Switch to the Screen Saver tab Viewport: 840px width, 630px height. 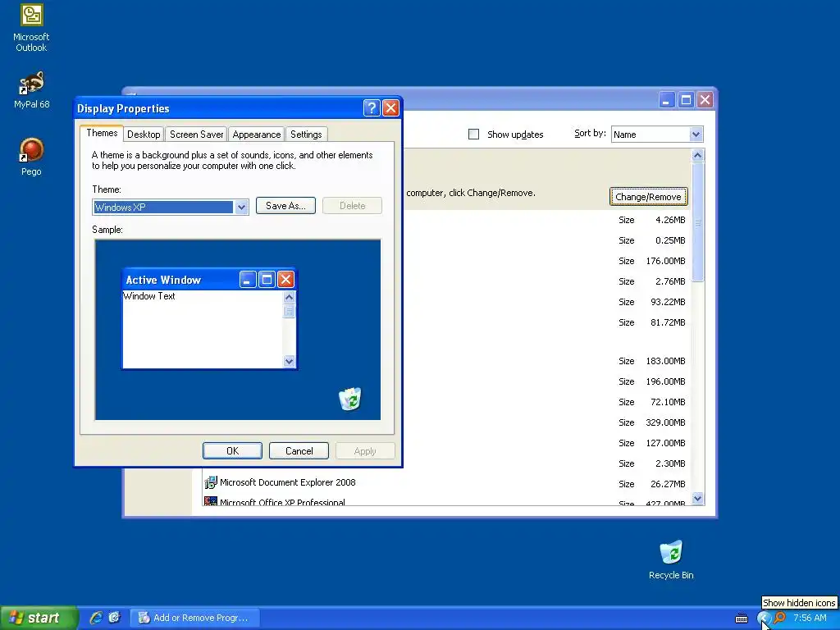tap(196, 135)
